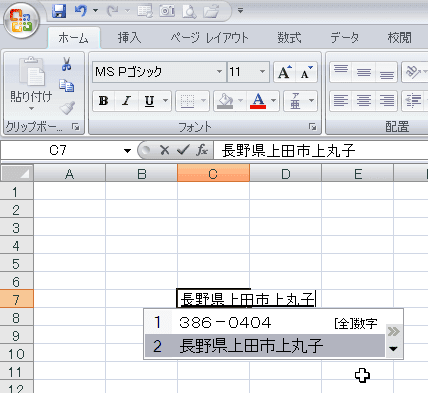Center text horizontally
Screen dimensions: 428x393
point(364,100)
